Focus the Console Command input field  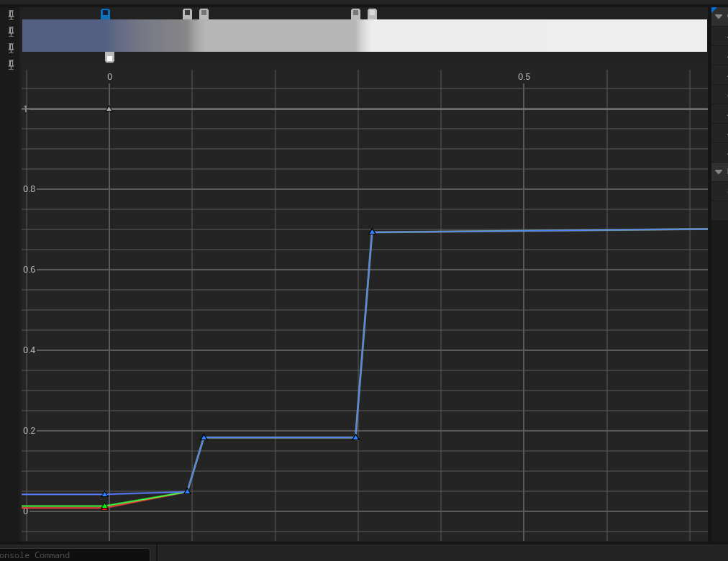(x=74, y=555)
